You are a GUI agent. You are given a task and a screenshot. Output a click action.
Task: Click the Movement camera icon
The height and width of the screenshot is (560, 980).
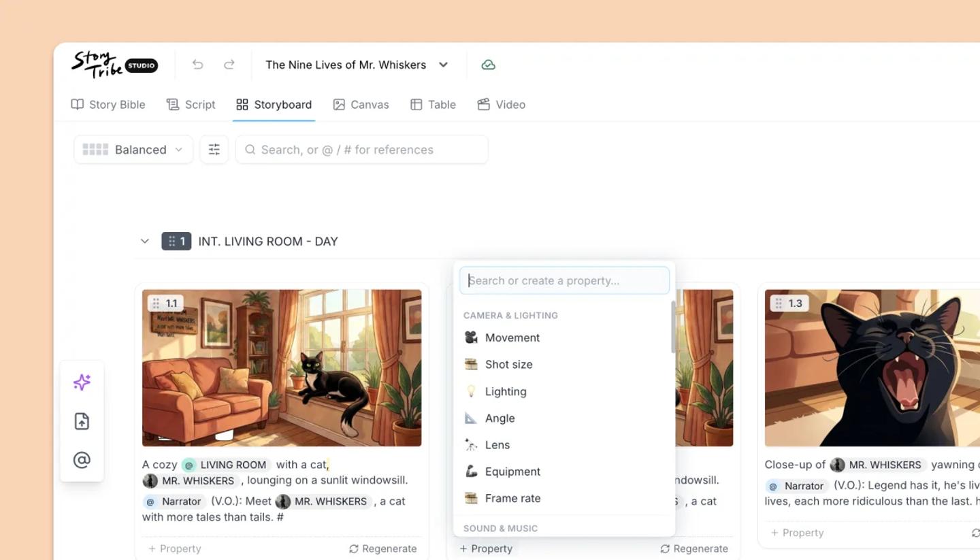click(x=471, y=337)
